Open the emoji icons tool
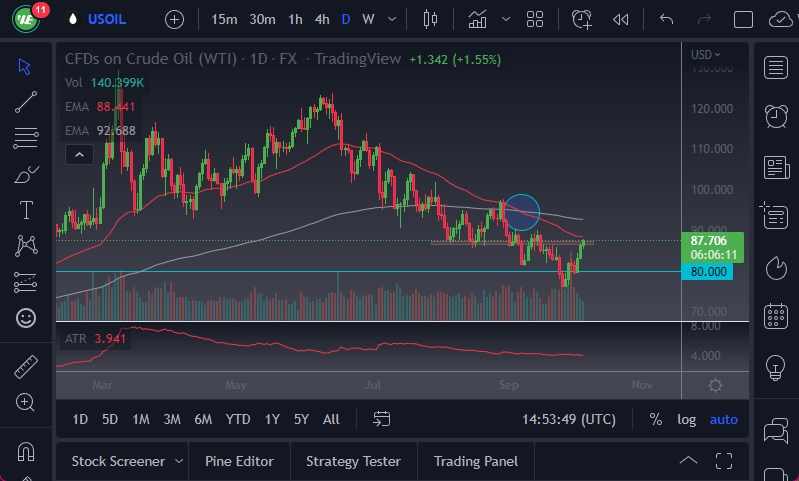This screenshot has height=481, width=799. (x=27, y=318)
